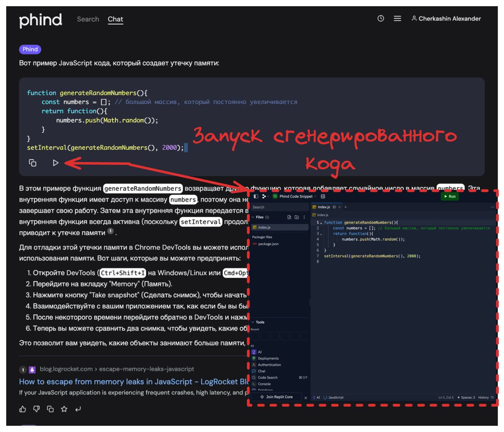Open the chat history clock icon
The height and width of the screenshot is (432, 504).
tap(381, 19)
